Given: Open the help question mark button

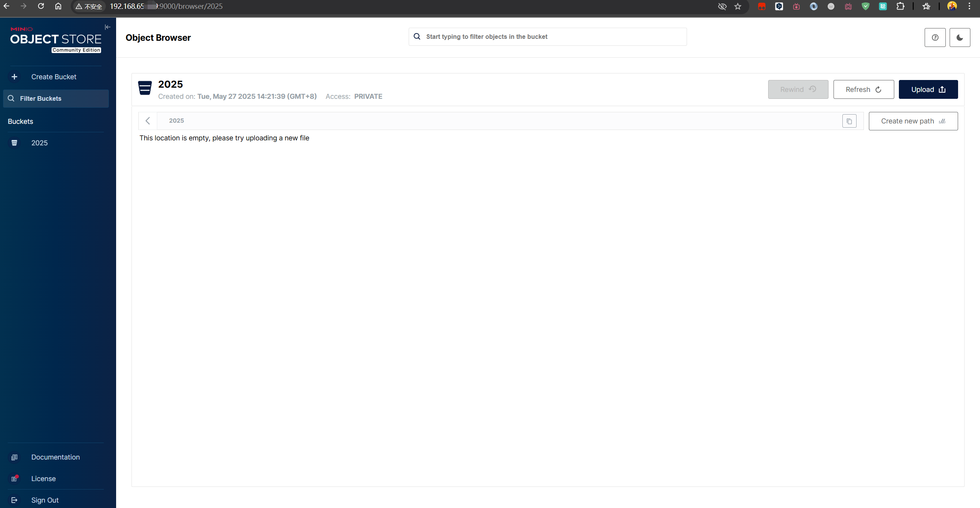Looking at the screenshot, I should pos(935,37).
